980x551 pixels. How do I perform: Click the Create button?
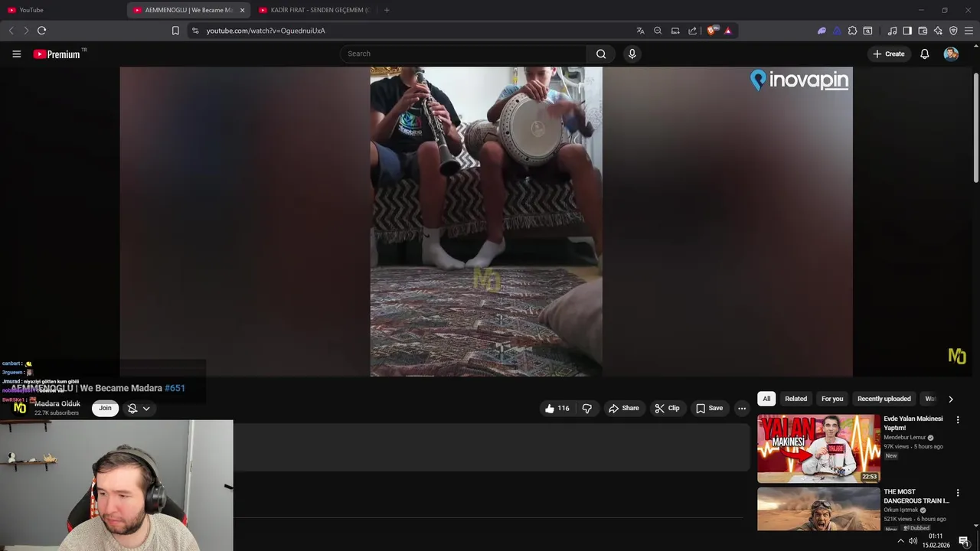(889, 54)
